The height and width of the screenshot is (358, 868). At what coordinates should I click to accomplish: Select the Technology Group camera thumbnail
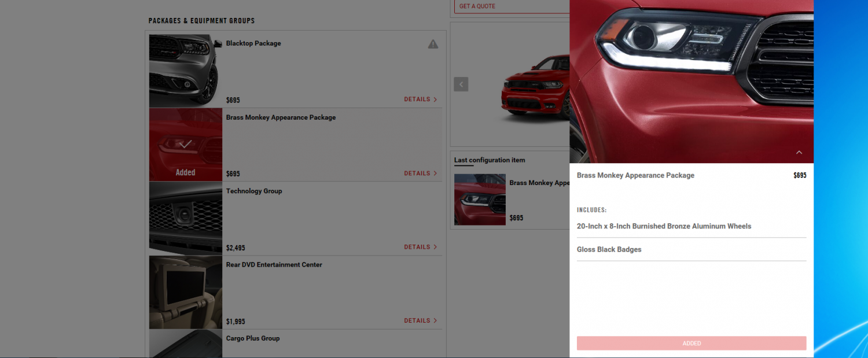tap(186, 219)
